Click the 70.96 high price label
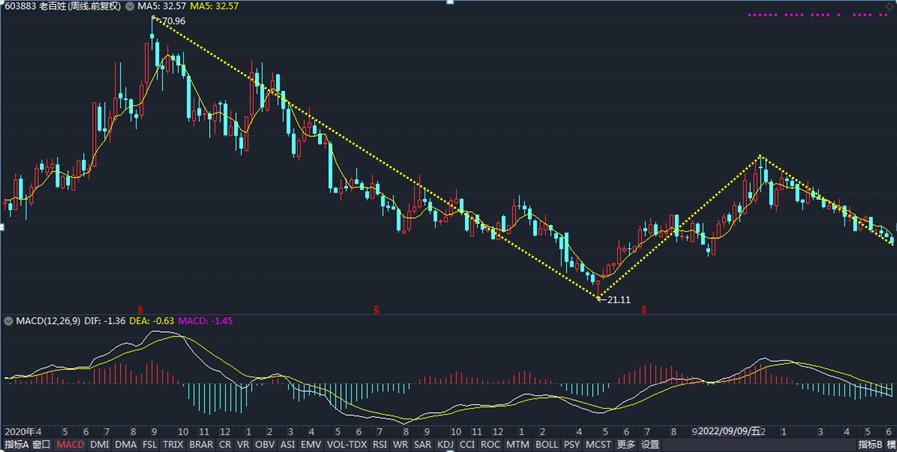Screen dimensions: 897x452 174,22
